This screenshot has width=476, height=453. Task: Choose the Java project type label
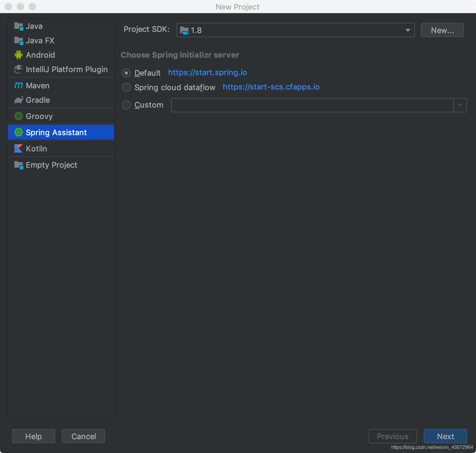34,26
